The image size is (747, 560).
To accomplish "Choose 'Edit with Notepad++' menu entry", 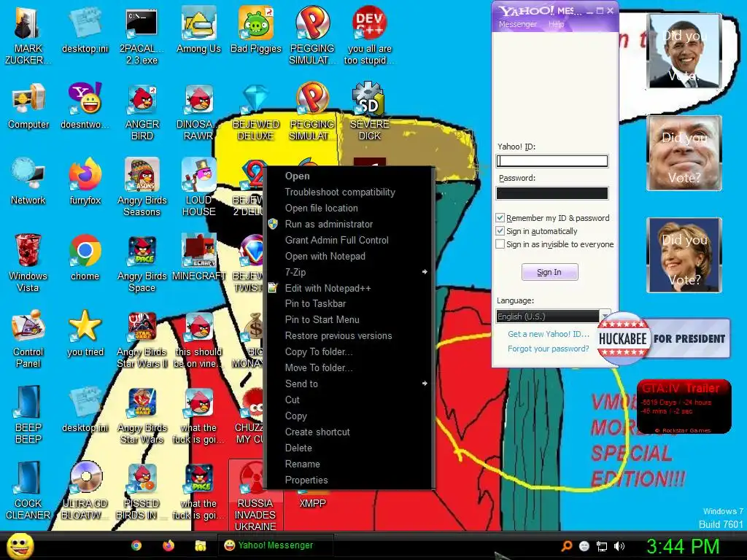I will [x=349, y=288].
